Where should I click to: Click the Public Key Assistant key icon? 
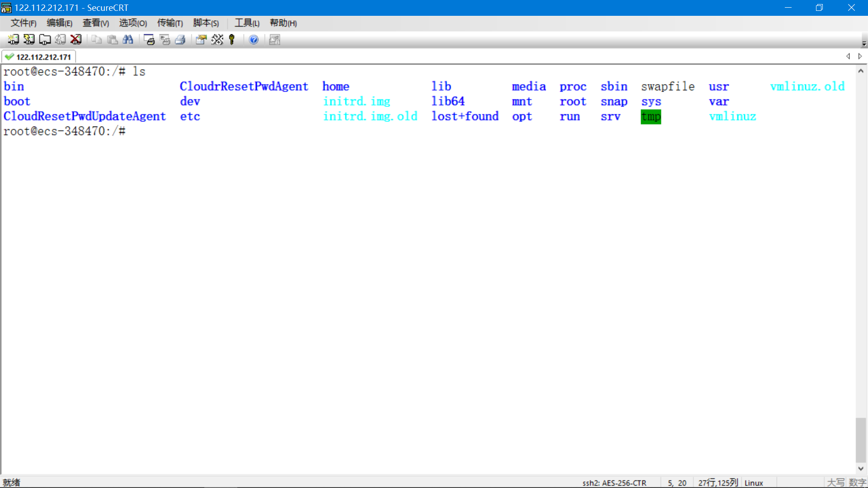[x=232, y=40]
